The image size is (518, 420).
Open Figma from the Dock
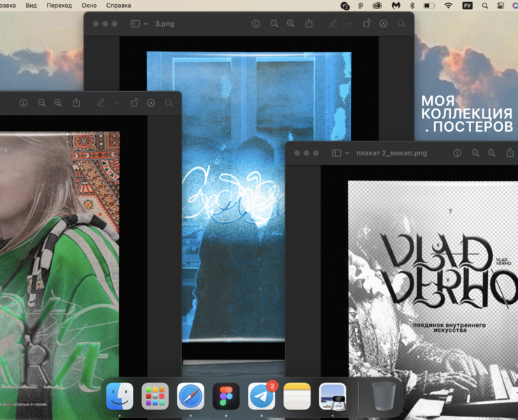[226, 397]
